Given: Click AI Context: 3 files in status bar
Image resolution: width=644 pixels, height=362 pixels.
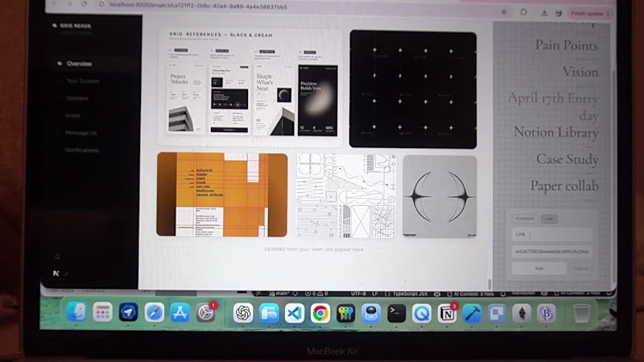Looking at the screenshot, I should 473,294.
